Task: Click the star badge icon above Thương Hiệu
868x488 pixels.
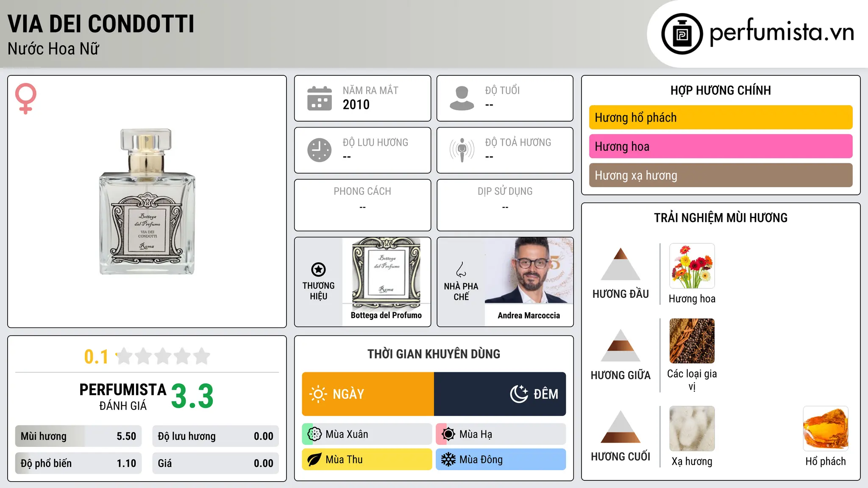Action: point(318,269)
